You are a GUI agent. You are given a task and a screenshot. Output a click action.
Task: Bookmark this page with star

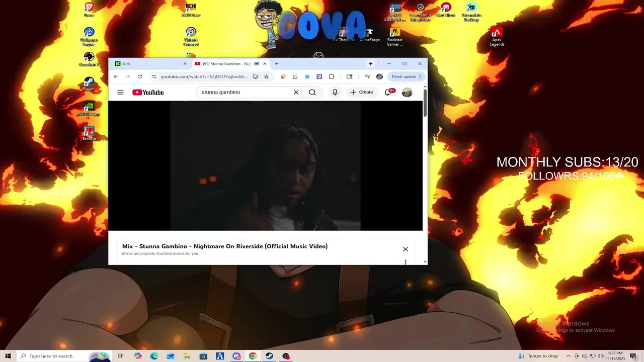266,76
